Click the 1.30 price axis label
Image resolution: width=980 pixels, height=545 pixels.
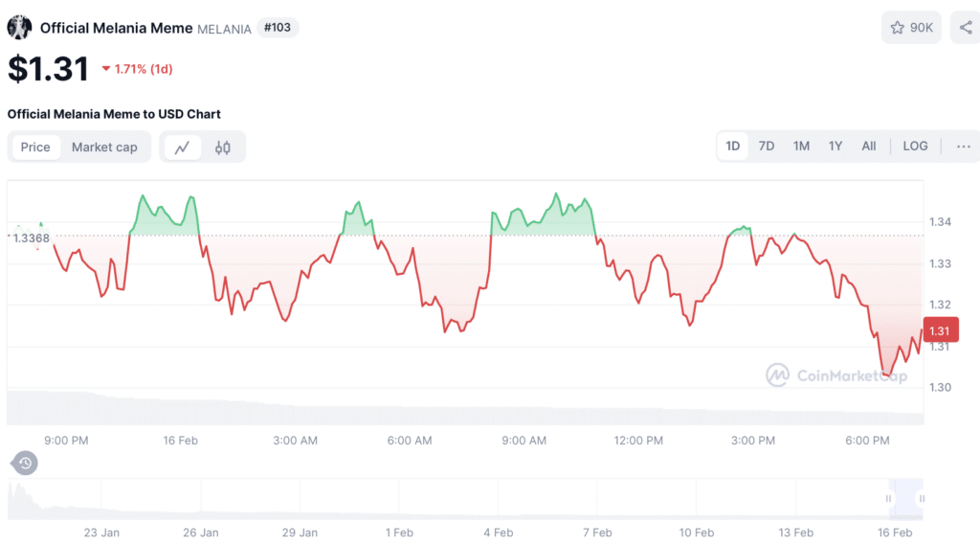click(940, 387)
